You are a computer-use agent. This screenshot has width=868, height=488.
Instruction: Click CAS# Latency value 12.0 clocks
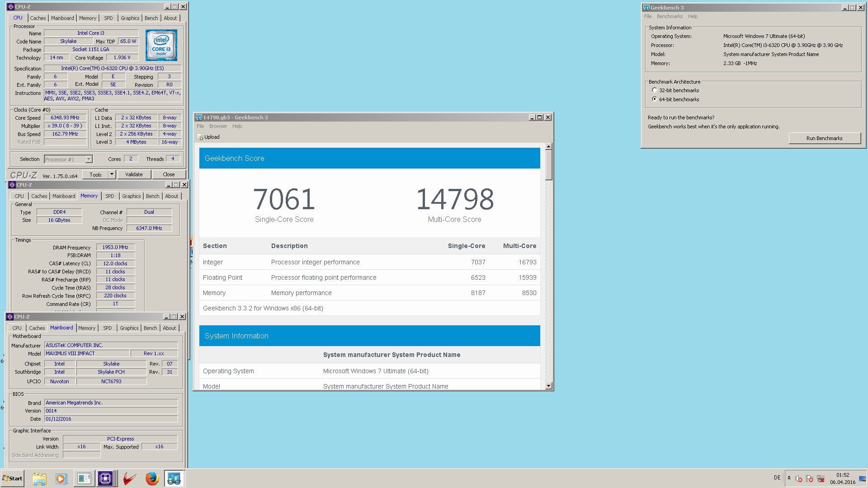coord(115,263)
